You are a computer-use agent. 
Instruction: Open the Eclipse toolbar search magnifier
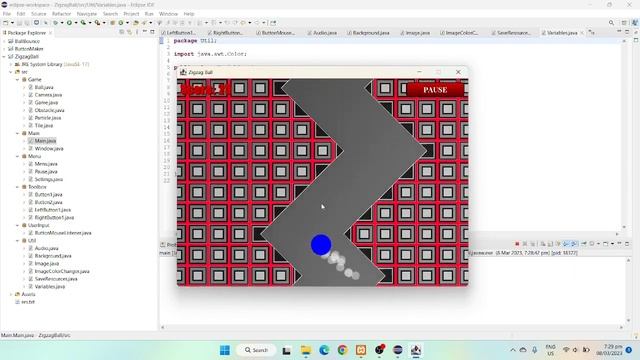coord(611,23)
